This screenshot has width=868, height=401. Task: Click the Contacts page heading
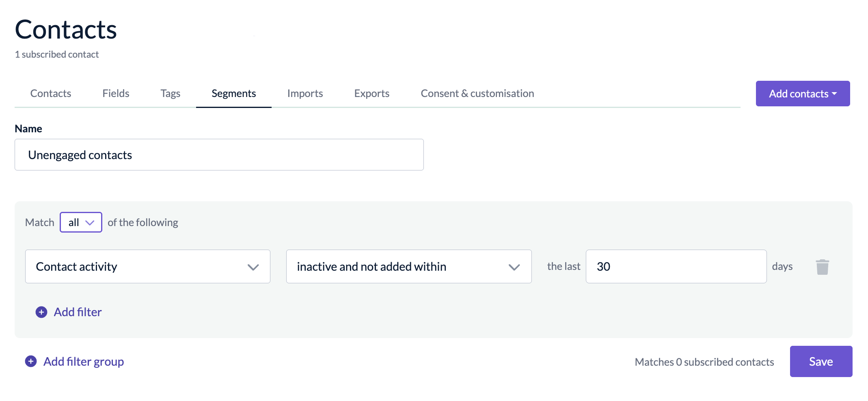tap(66, 30)
